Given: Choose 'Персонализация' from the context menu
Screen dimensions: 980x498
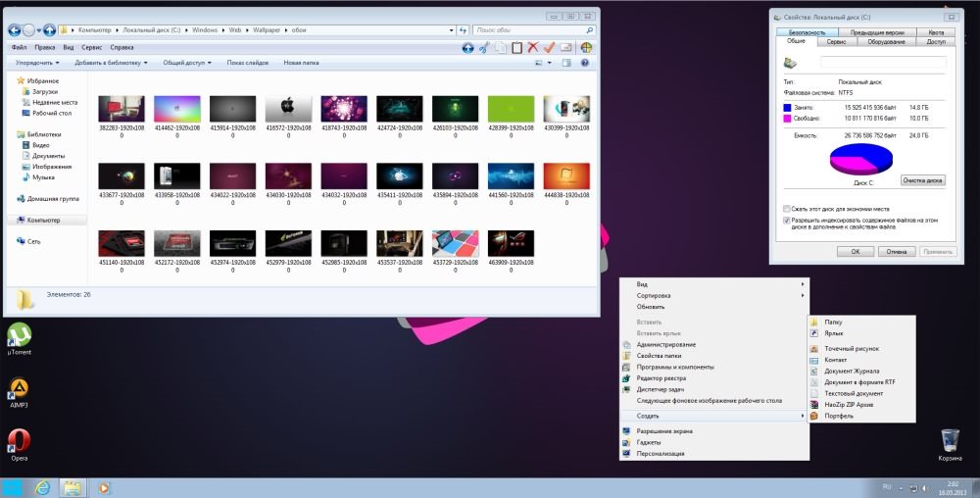Looking at the screenshot, I should point(660,454).
